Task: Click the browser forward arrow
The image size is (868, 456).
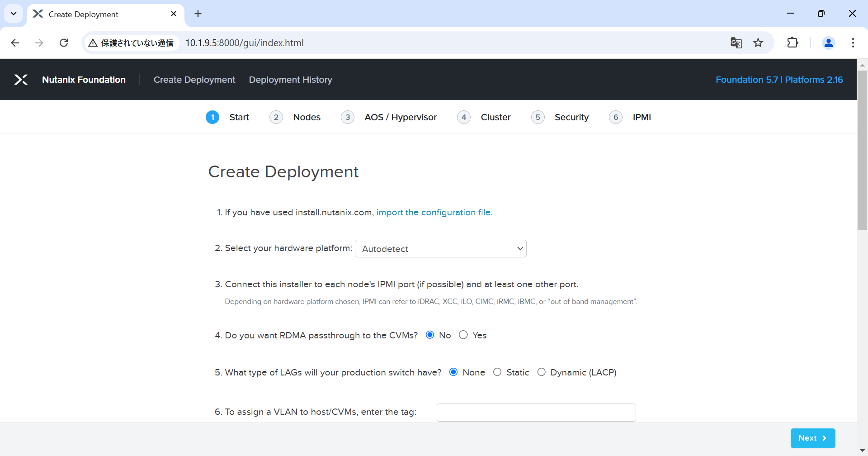Action: [39, 43]
